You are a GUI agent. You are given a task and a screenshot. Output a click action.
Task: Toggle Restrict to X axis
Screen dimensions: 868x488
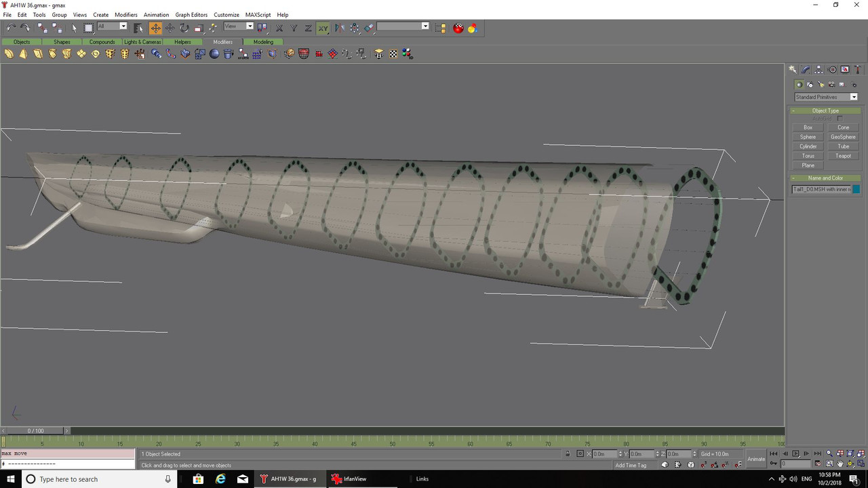(x=279, y=28)
